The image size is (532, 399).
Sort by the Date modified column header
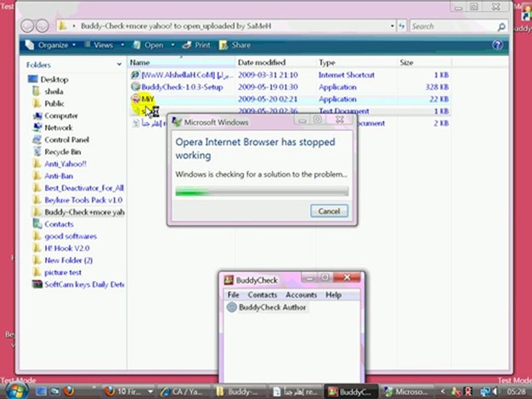click(x=275, y=63)
